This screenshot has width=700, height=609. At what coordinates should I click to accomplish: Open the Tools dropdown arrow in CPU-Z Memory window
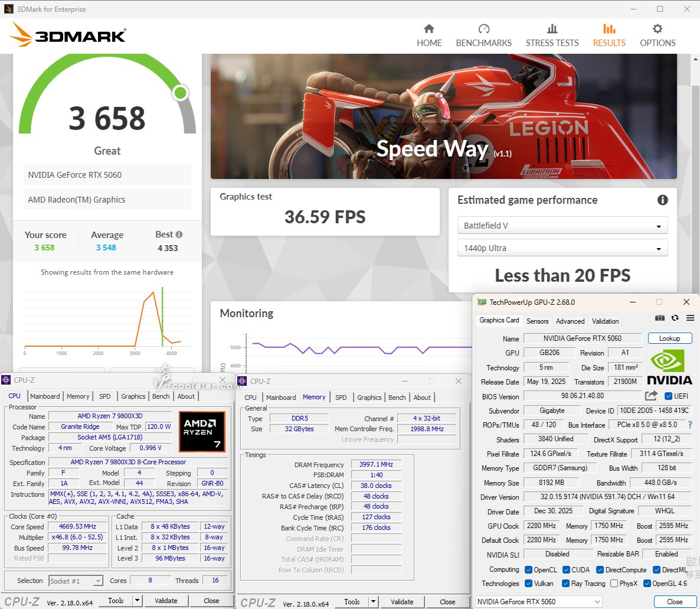[x=373, y=602]
